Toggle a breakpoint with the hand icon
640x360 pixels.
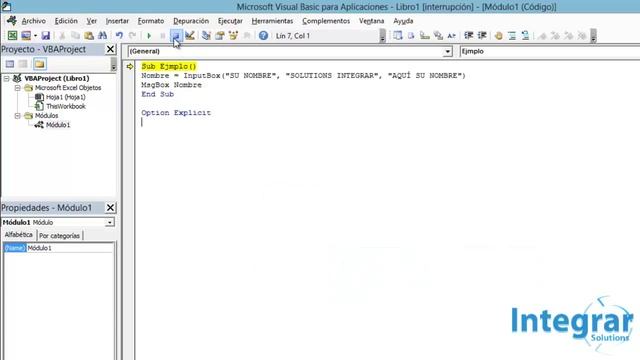pyautogui.click(x=498, y=36)
